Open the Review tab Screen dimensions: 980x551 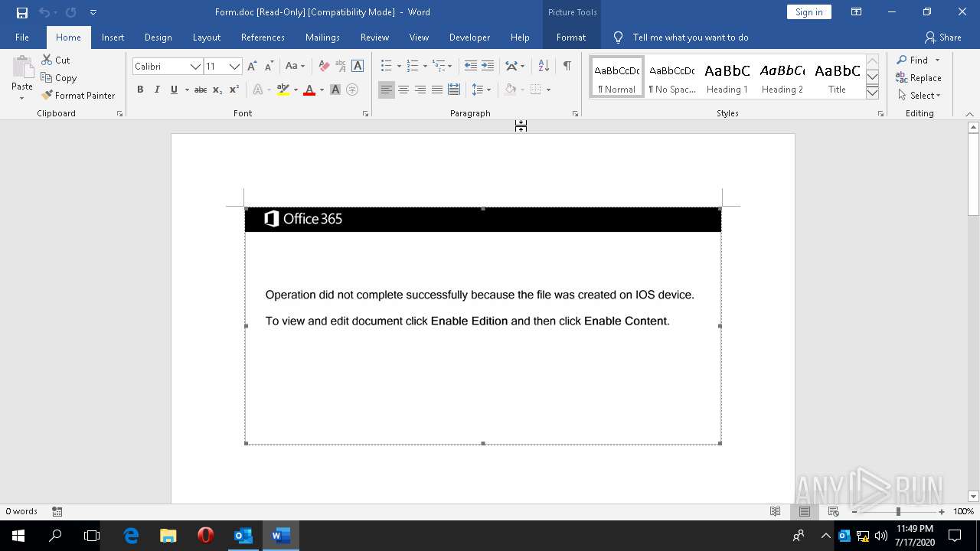pos(374,37)
